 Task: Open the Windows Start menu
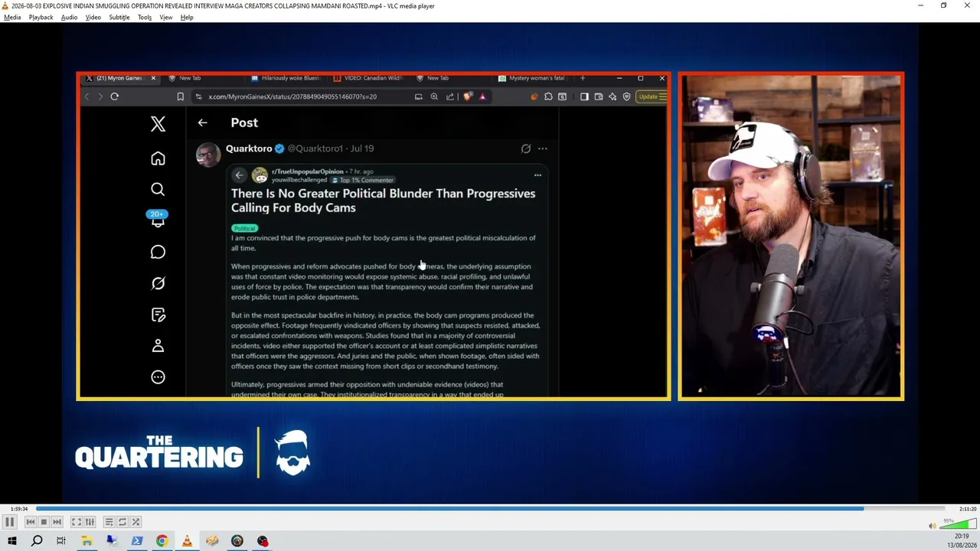coord(12,541)
